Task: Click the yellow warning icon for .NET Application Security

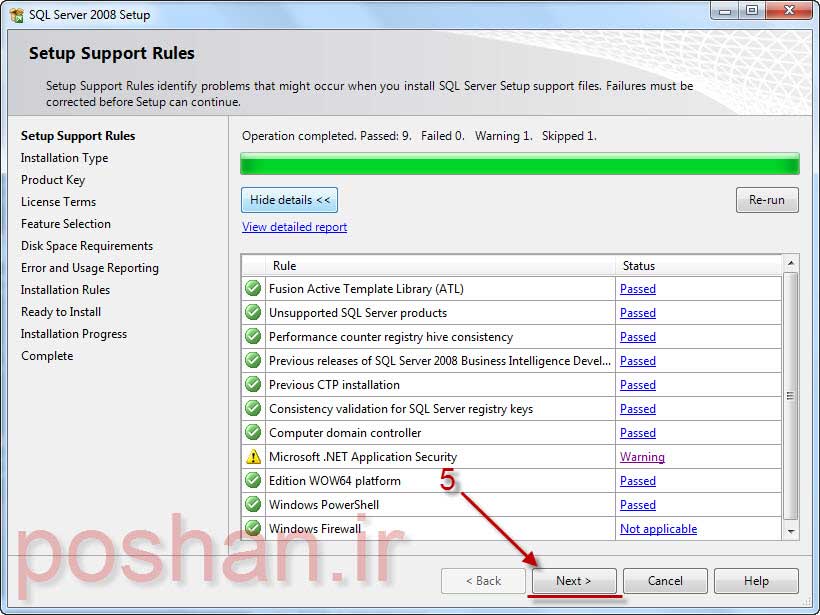Action: point(253,457)
